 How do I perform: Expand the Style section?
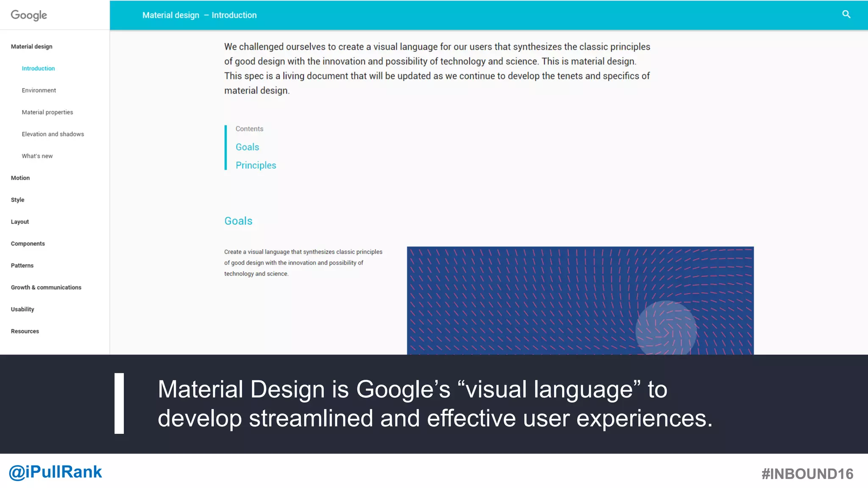(17, 200)
